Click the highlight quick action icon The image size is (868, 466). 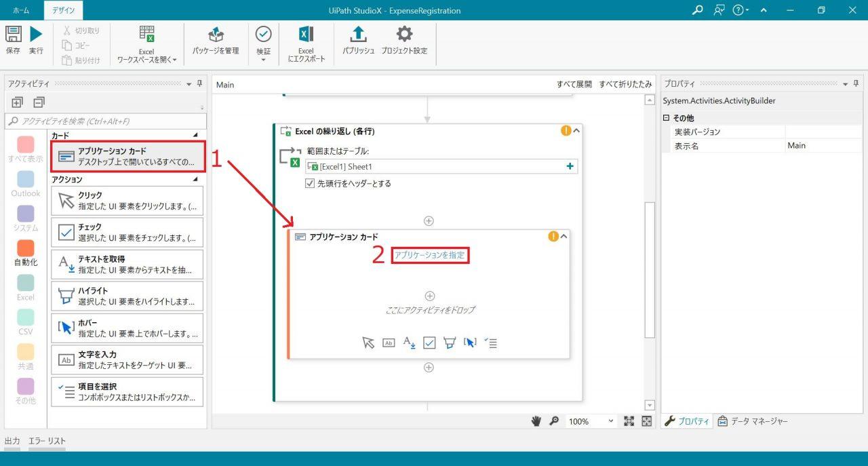[449, 343]
